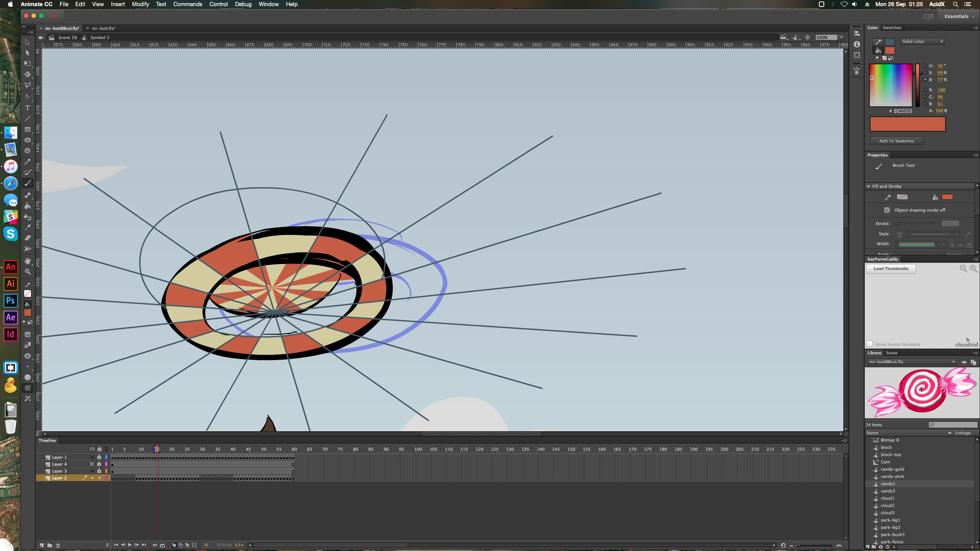Select the Oval tool

27,140
